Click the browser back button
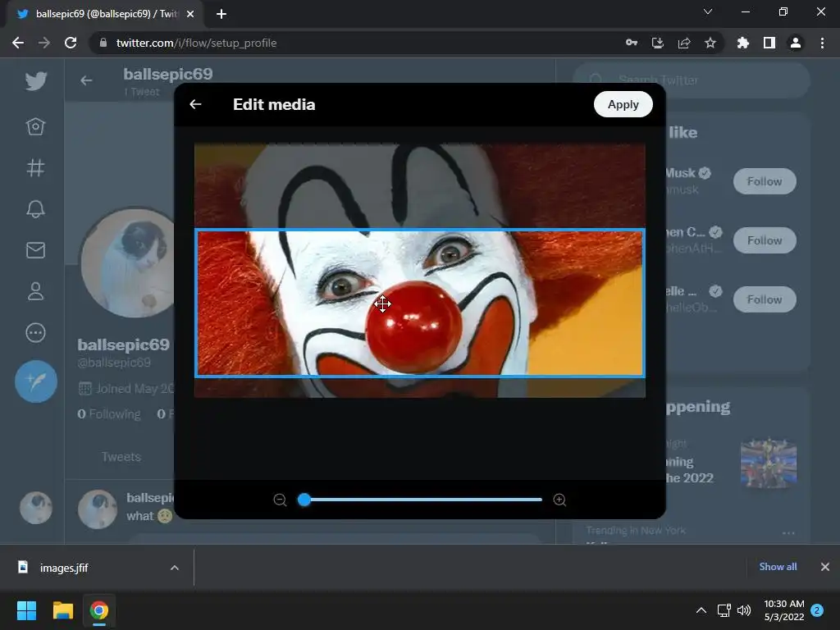Screen dimensions: 840x630 coord(18,43)
